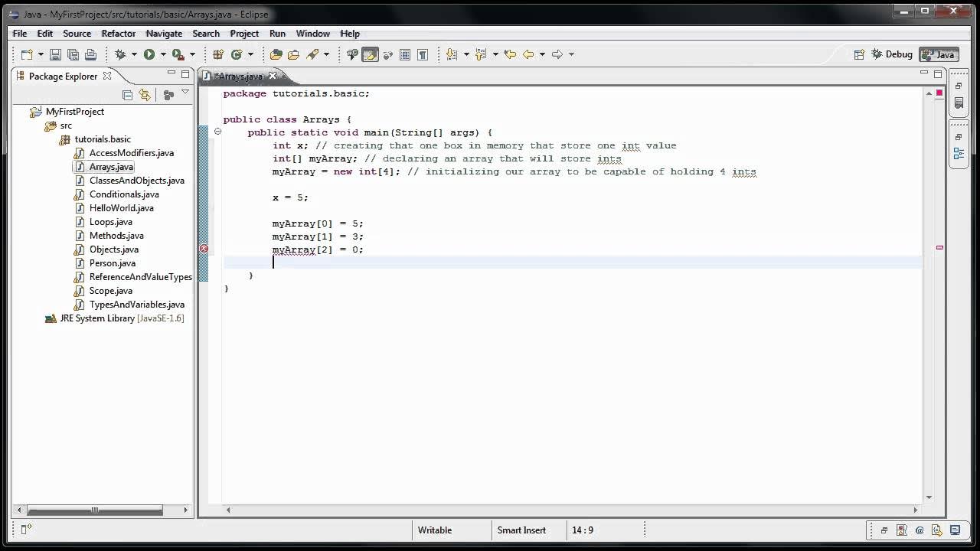Open Package Explorer view menu triangle
This screenshot has width=980, height=551.
185,93
